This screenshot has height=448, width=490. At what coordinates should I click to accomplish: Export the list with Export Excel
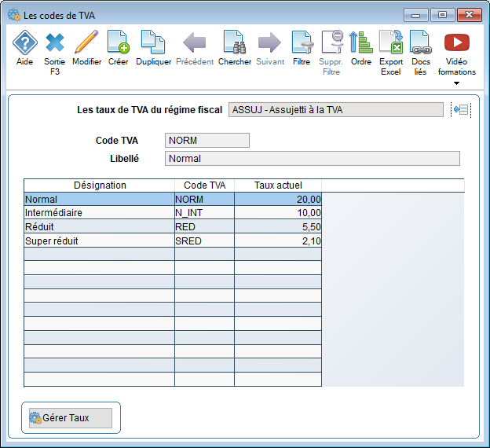(390, 42)
